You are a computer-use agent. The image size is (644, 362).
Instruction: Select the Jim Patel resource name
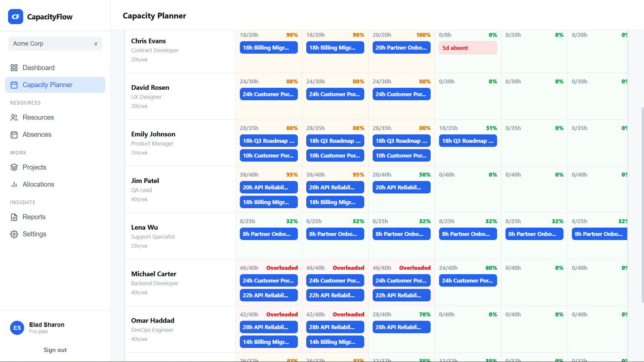pyautogui.click(x=145, y=181)
